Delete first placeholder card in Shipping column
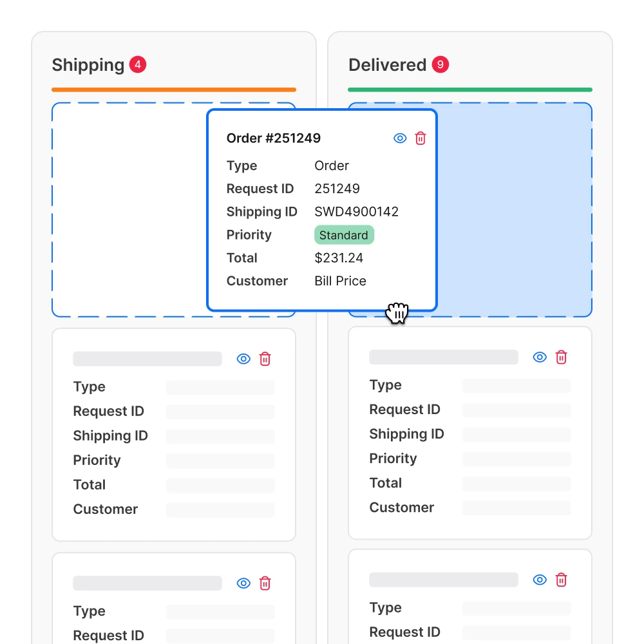644x644 pixels. (265, 359)
